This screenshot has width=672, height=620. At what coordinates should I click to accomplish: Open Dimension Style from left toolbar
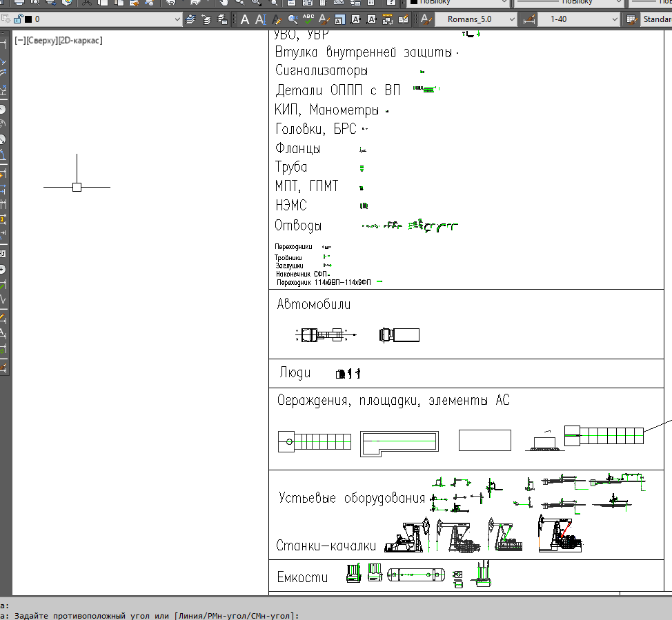3,367
